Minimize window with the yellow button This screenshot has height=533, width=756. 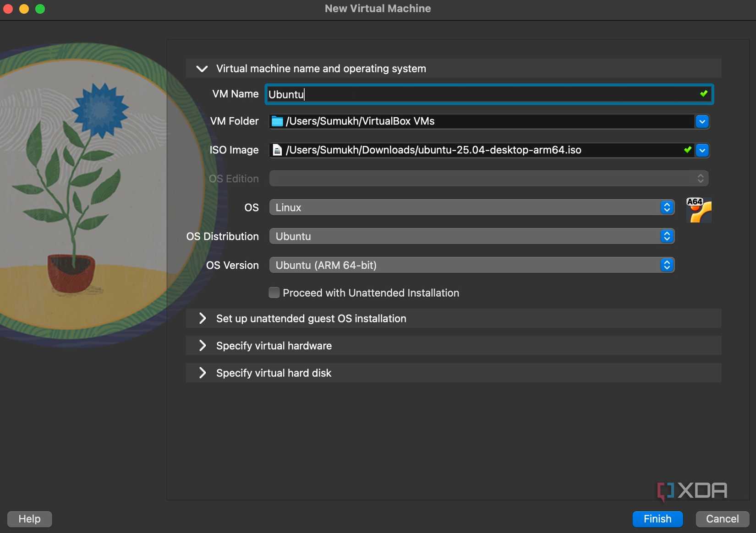pyautogui.click(x=24, y=9)
